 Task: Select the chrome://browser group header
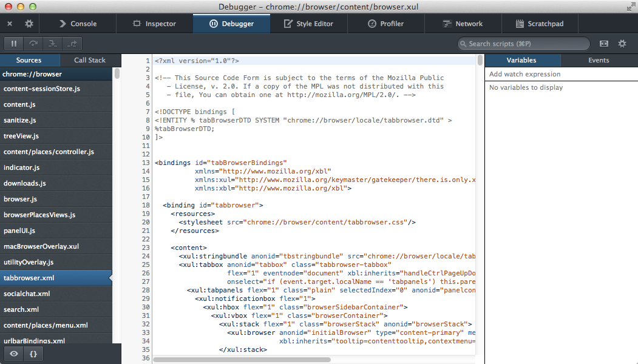point(56,74)
